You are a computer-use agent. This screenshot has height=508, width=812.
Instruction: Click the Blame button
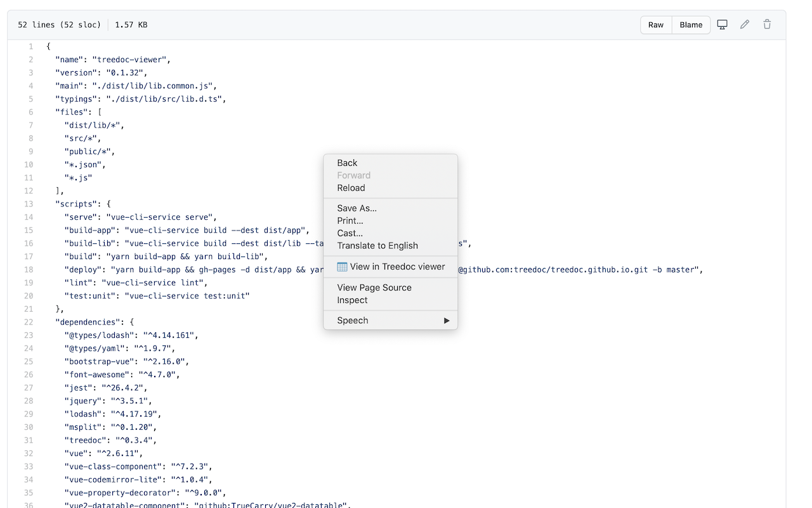pos(691,25)
